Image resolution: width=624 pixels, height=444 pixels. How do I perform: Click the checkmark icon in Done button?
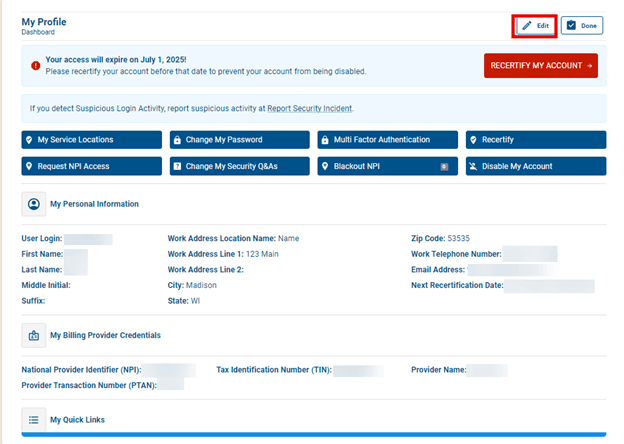tap(571, 26)
